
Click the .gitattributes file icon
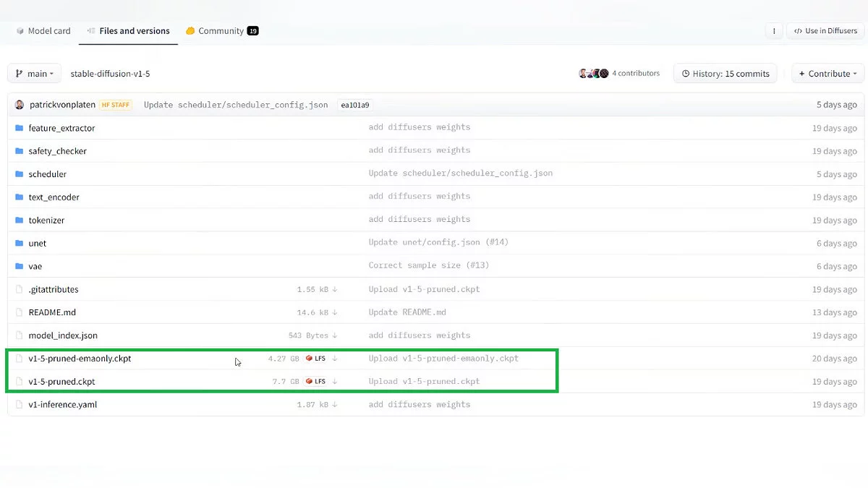[20, 290]
